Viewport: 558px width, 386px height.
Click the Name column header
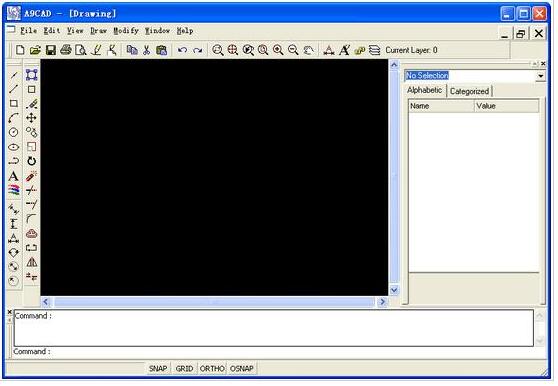click(x=442, y=106)
